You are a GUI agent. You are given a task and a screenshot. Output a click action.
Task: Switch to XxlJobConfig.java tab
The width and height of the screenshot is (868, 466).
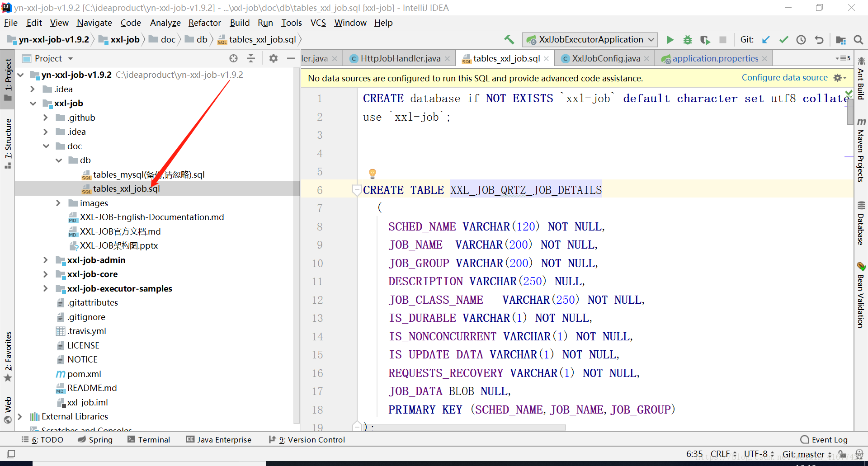[606, 58]
